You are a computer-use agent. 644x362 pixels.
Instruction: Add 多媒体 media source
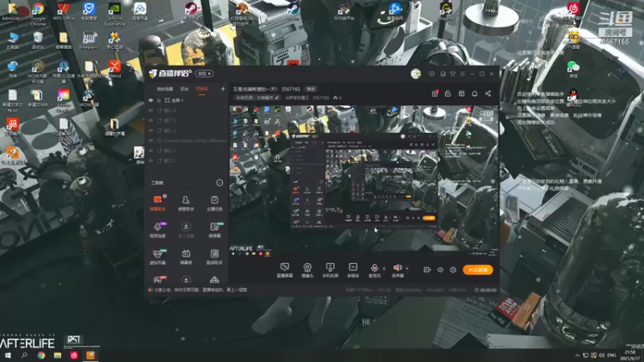[353, 270]
